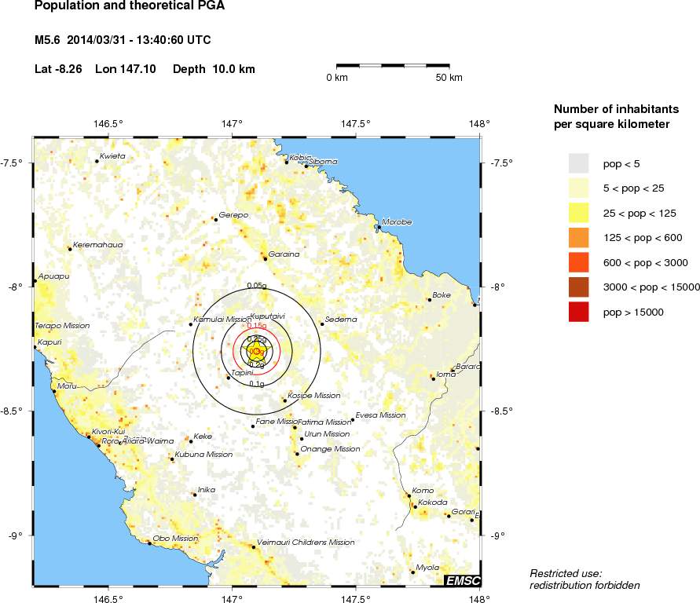700x603 pixels.
Task: Click the EMSC logo in the map corner
Action: click(462, 580)
